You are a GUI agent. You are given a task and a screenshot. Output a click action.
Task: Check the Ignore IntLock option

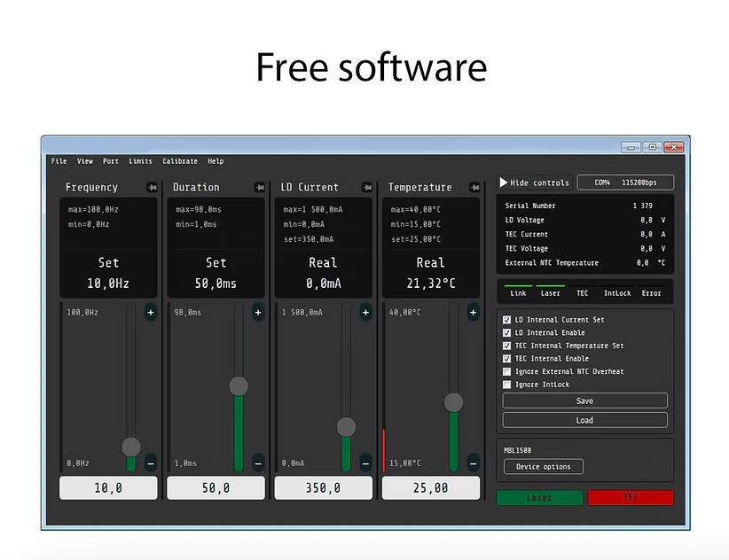(x=507, y=385)
